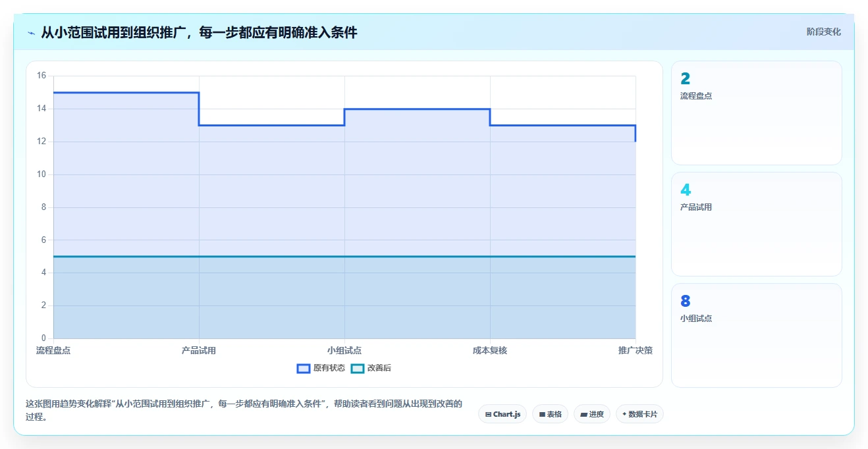Click the 原有状态 legend label
Screen dimensions: 868x449
(329, 368)
